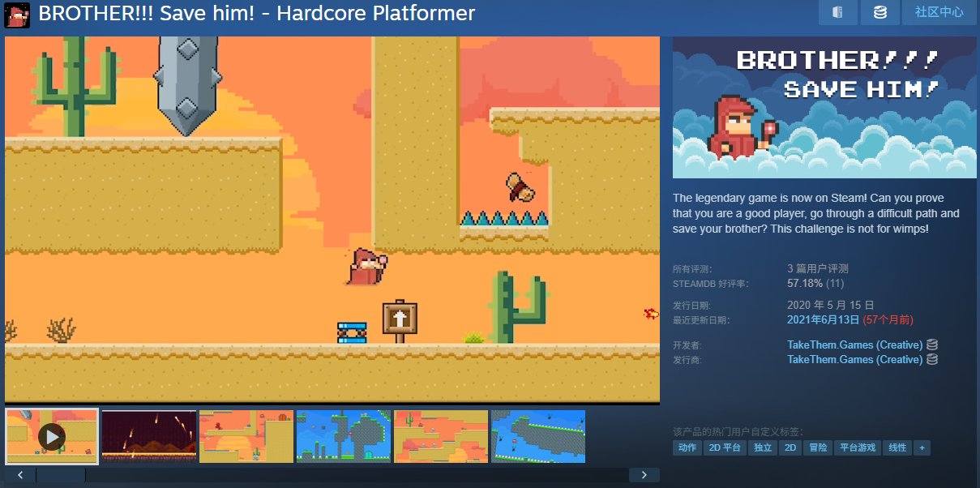
Task: Select the 2D tag
Action: (x=790, y=447)
